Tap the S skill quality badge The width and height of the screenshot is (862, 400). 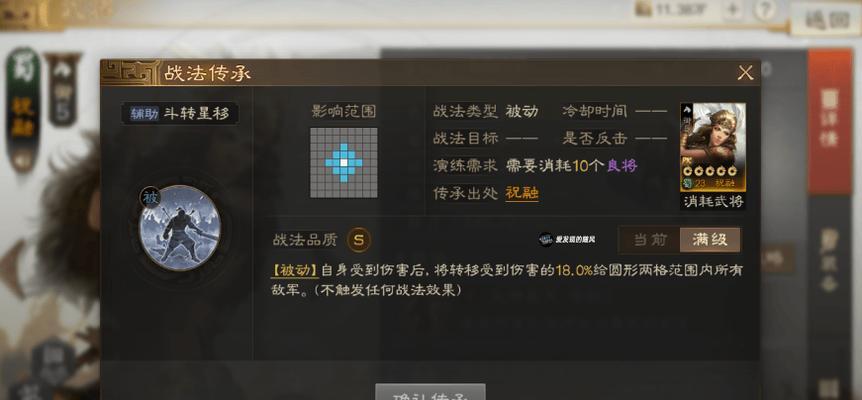pos(358,240)
